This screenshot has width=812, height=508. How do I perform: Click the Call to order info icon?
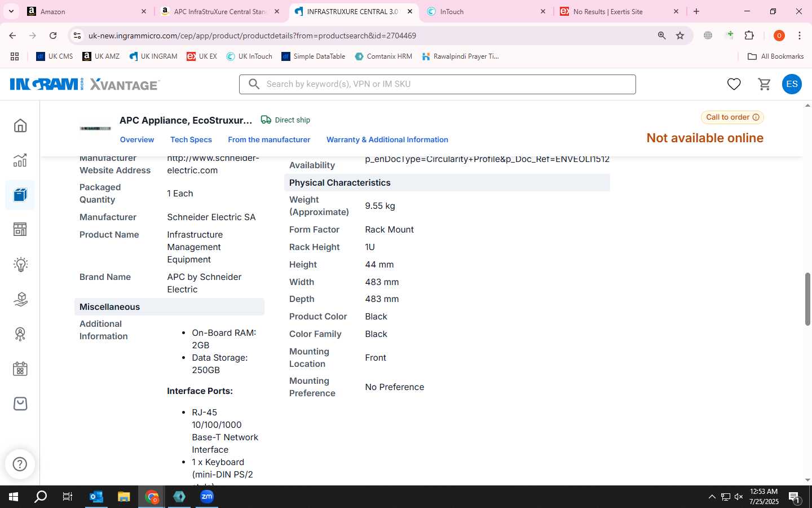[x=756, y=117]
